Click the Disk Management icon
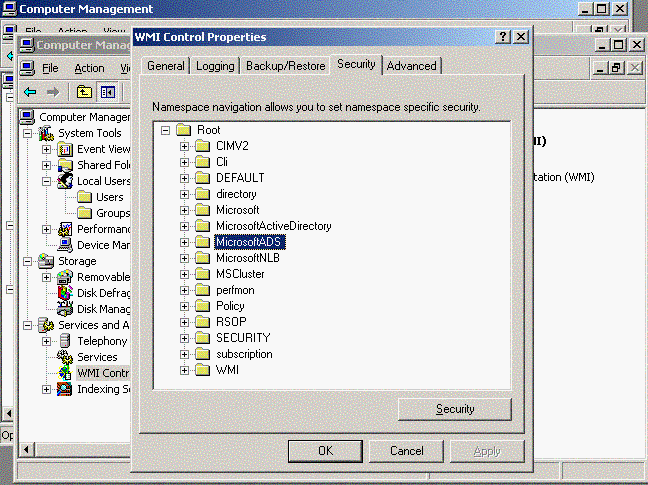 [65, 309]
